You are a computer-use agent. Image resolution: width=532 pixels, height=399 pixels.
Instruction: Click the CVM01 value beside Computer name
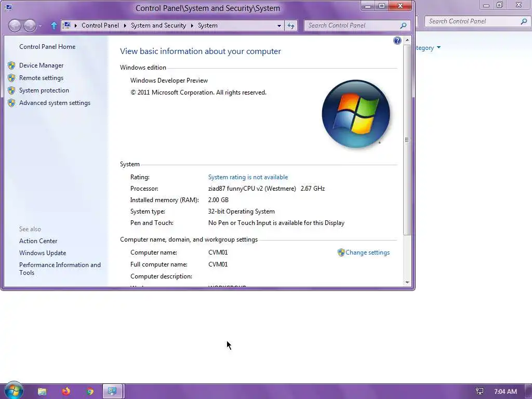click(x=218, y=252)
